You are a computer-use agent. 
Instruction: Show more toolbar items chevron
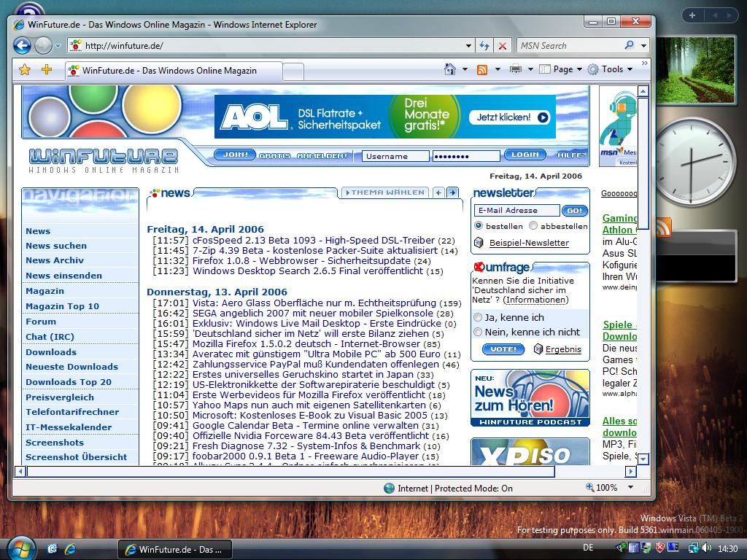click(645, 63)
